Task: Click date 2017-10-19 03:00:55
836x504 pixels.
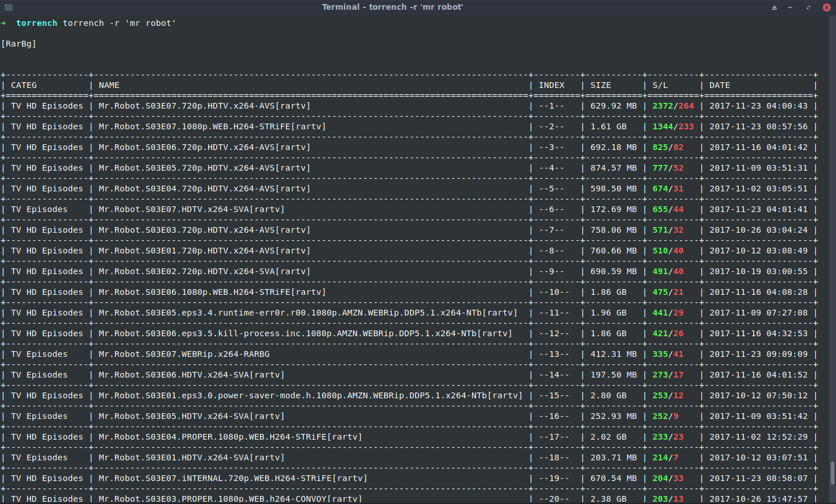Action: pyautogui.click(x=758, y=271)
